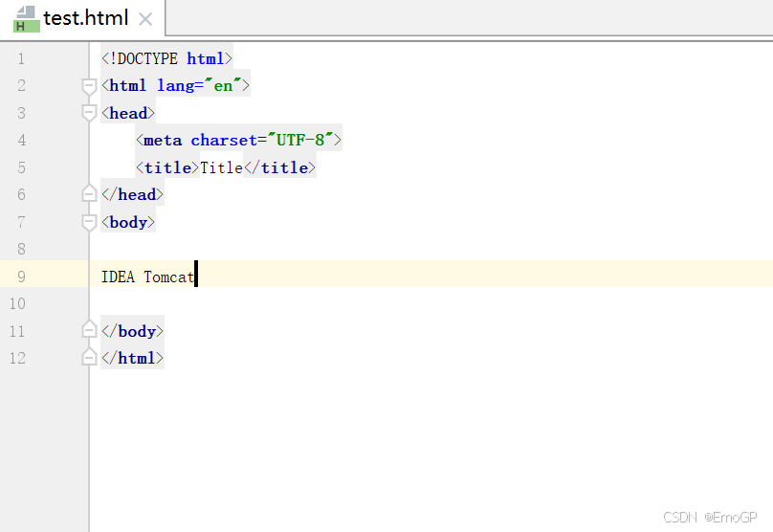This screenshot has height=532, width=773.
Task: Click line number 10 in gutter
Action: (x=17, y=303)
